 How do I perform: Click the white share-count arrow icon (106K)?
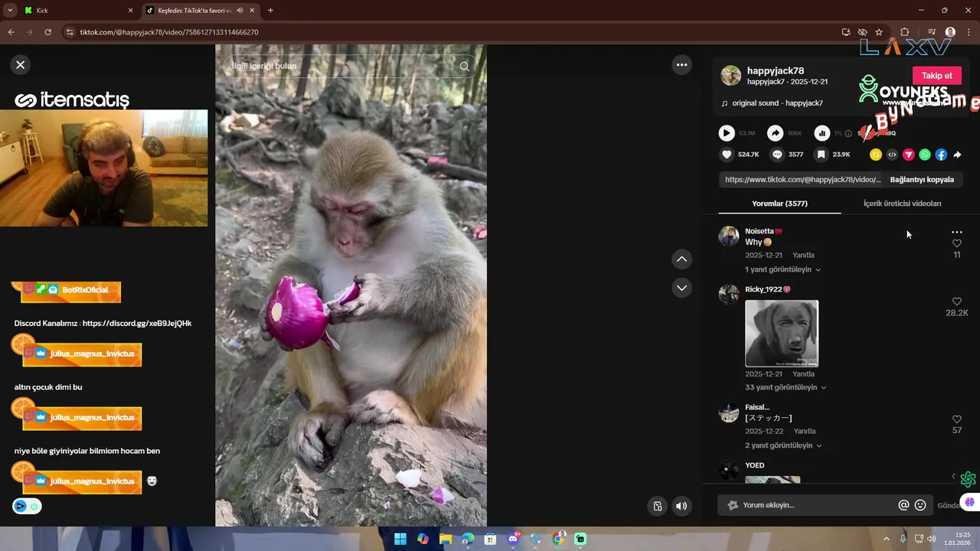(776, 133)
